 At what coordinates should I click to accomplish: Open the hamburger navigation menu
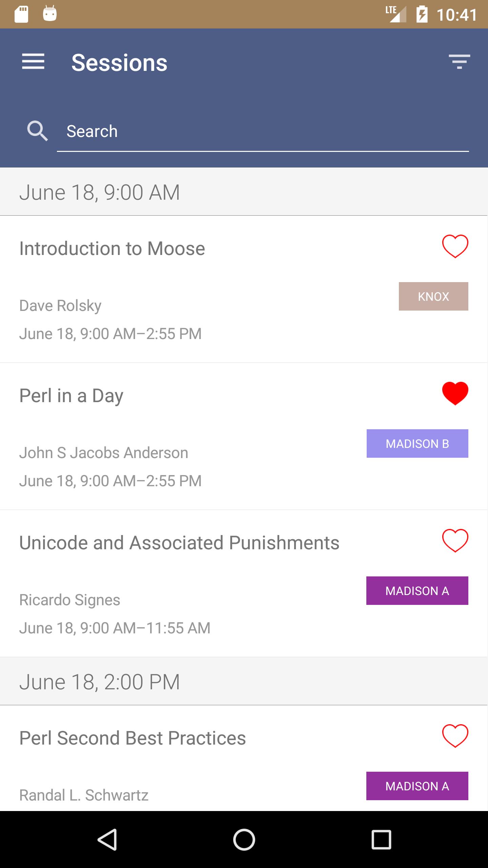coord(33,62)
